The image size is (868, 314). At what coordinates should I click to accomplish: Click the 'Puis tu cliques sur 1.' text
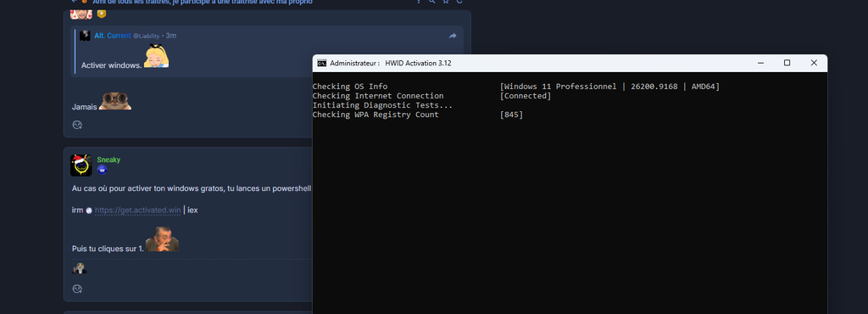(x=108, y=249)
